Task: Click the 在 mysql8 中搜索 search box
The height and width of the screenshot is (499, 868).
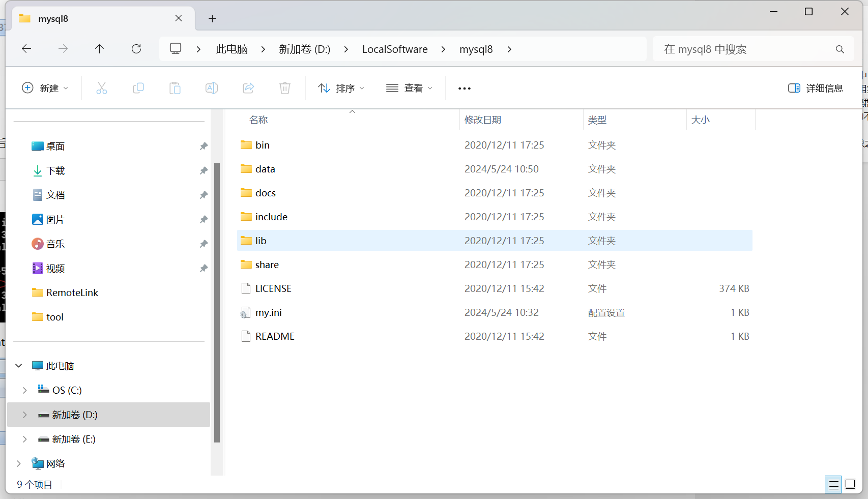Action: pos(745,49)
